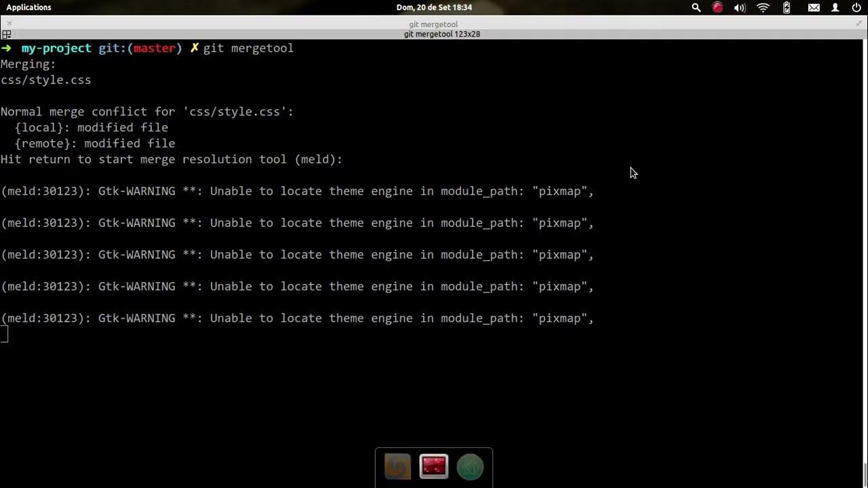Click the red screen recorder indicator
This screenshot has height=488, width=868.
click(x=717, y=7)
